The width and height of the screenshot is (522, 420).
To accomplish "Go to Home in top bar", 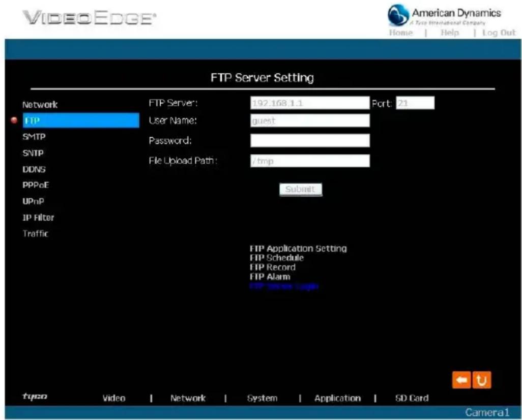I will click(x=401, y=33).
